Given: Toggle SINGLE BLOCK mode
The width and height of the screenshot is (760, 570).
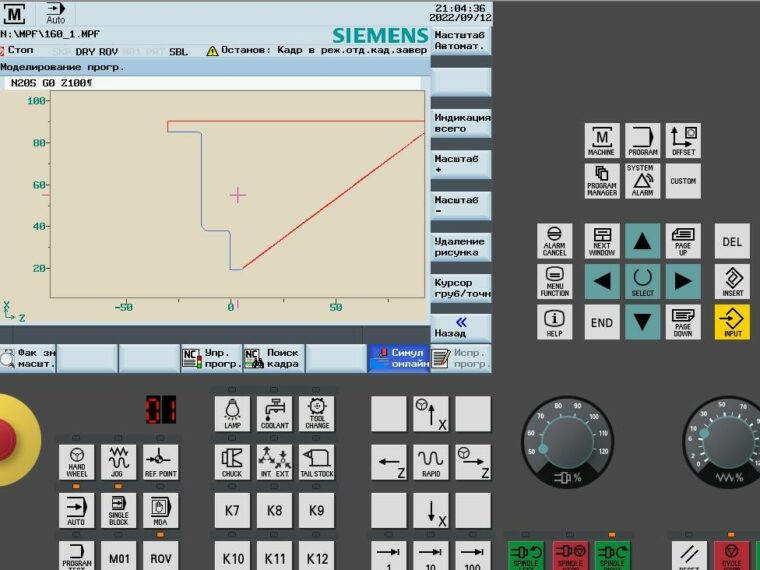Looking at the screenshot, I should pyautogui.click(x=118, y=510).
